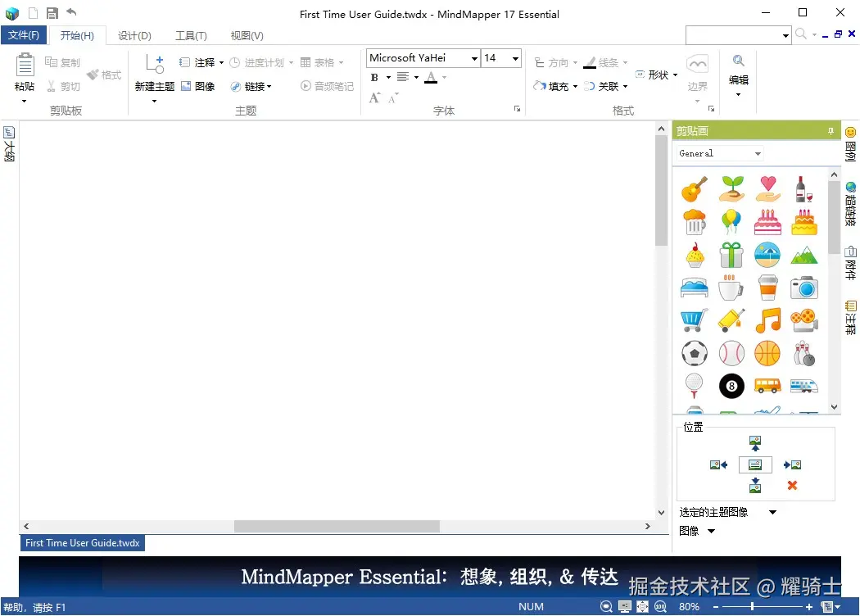This screenshot has width=860, height=616.
Task: Click the zoom out minus button
Action: tap(716, 607)
